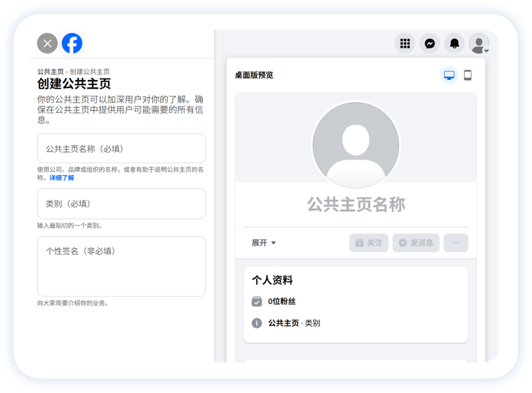Open the three-dot more options button
This screenshot has width=532, height=393.
(x=456, y=243)
